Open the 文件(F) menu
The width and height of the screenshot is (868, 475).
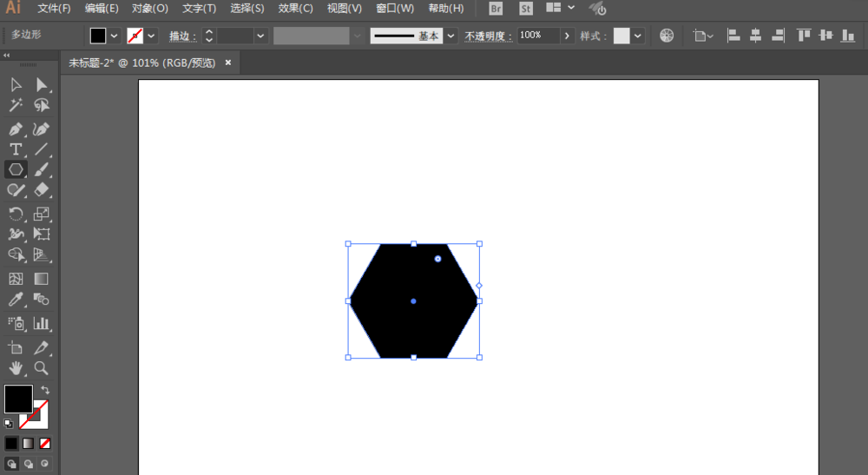click(x=54, y=9)
